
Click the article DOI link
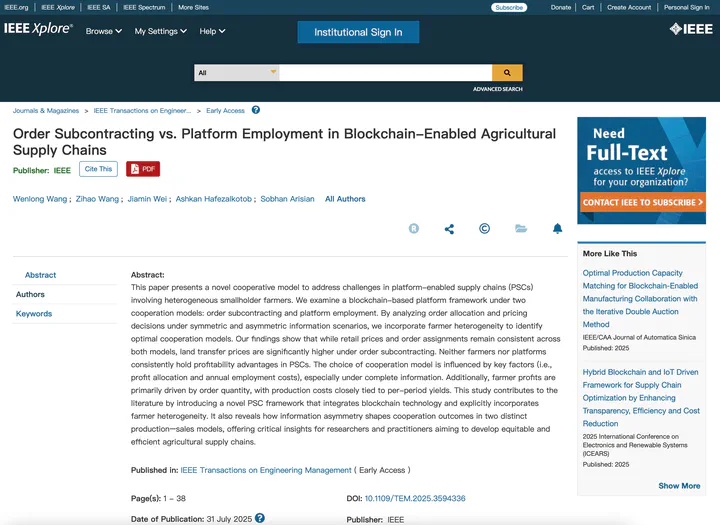[414, 498]
